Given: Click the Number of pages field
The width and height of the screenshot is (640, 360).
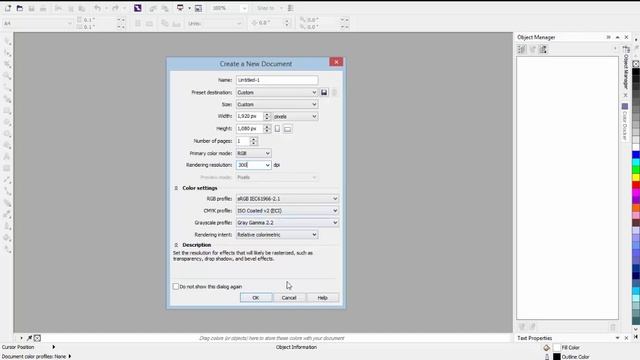Looking at the screenshot, I should tap(243, 141).
